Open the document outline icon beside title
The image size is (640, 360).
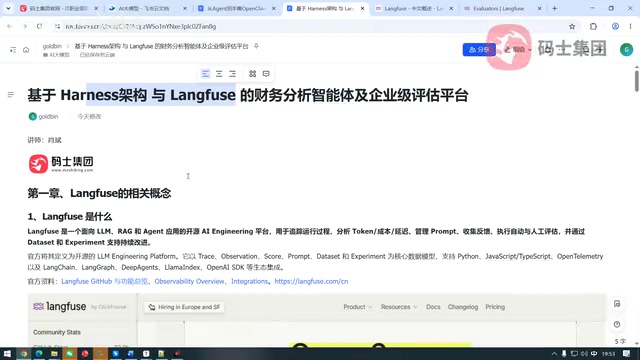pos(11,95)
